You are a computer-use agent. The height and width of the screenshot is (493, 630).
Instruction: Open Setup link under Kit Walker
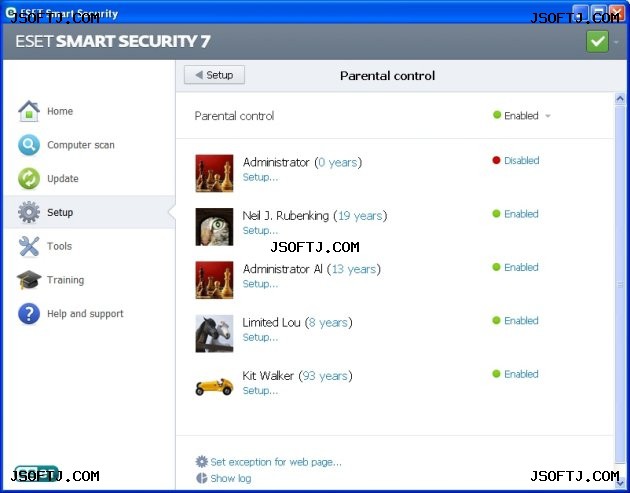click(260, 391)
